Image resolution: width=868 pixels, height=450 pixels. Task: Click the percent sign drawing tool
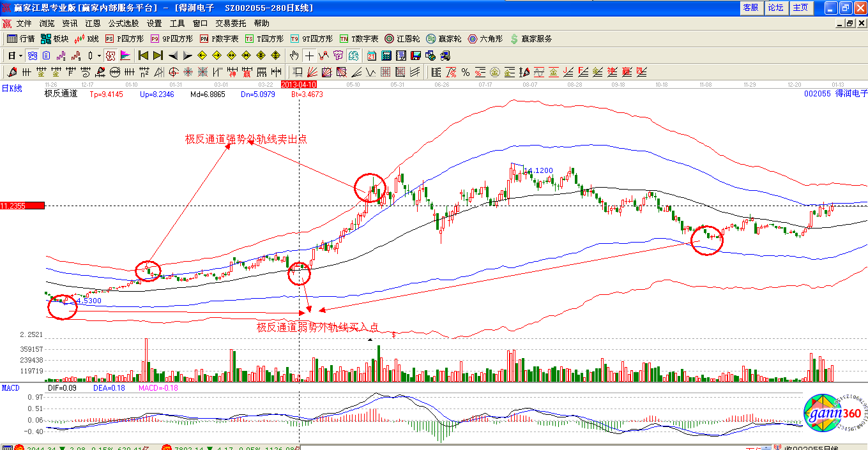[x=466, y=72]
